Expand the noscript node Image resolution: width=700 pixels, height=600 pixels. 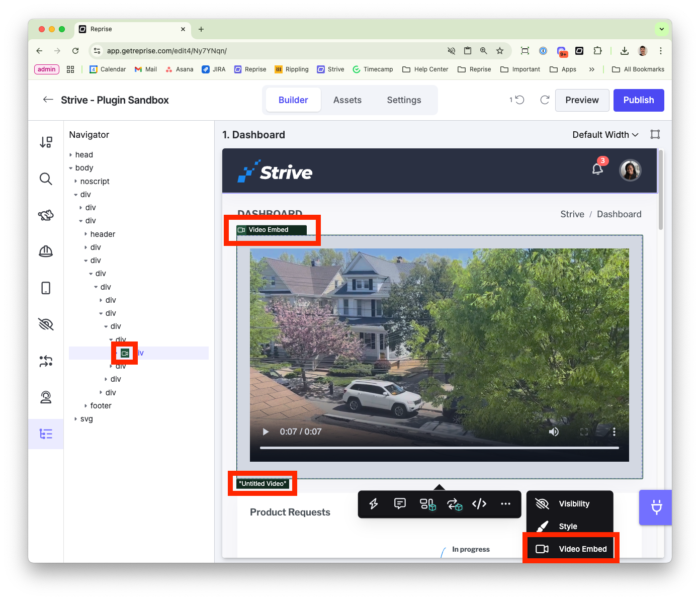click(76, 181)
